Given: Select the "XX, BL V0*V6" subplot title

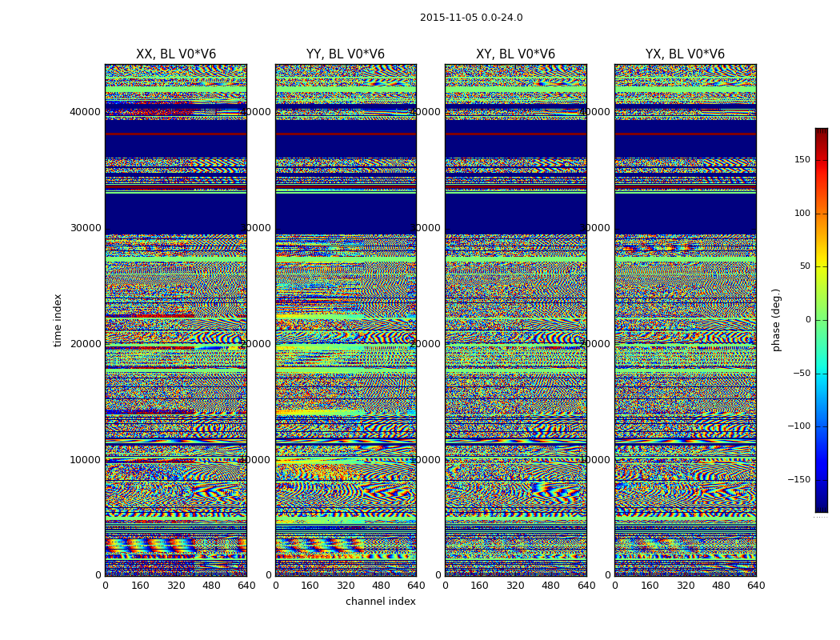Looking at the screenshot, I should tap(175, 54).
